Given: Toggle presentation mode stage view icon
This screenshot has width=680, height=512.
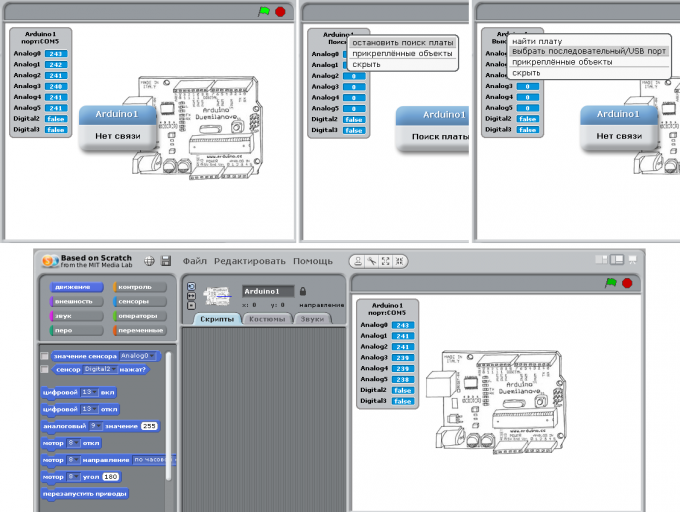Looking at the screenshot, I should click(x=633, y=260).
